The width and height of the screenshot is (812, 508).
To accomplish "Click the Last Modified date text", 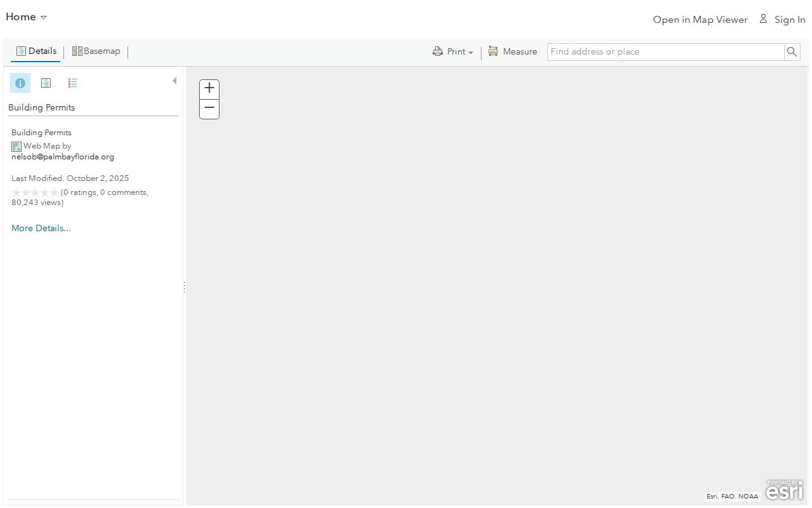I will tap(70, 178).
